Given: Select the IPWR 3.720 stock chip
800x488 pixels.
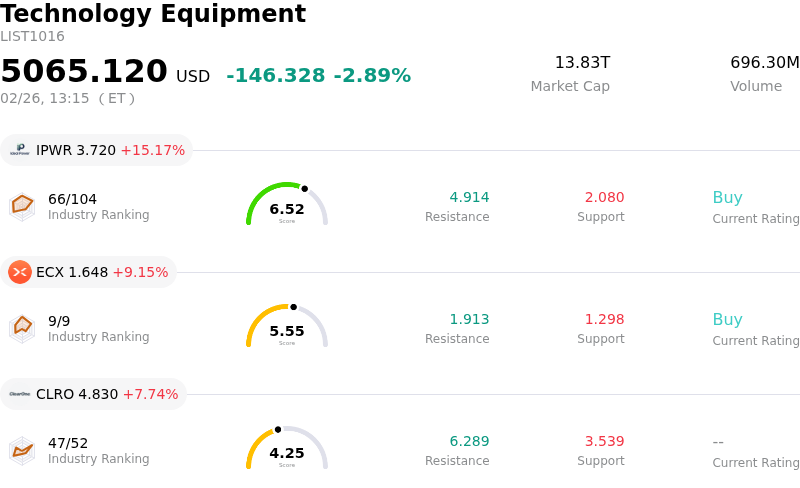Looking at the screenshot, I should (x=97, y=150).
